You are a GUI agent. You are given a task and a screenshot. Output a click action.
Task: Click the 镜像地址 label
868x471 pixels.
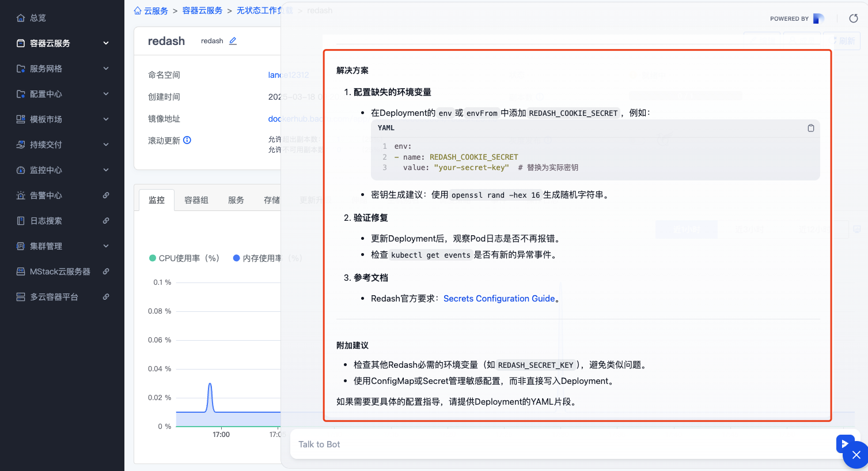pyautogui.click(x=164, y=119)
